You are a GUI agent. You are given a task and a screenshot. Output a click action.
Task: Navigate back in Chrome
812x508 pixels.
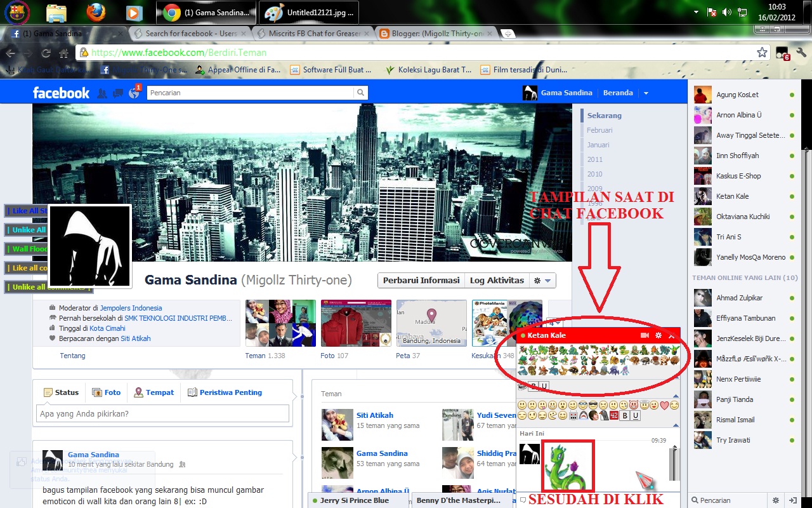[11, 53]
